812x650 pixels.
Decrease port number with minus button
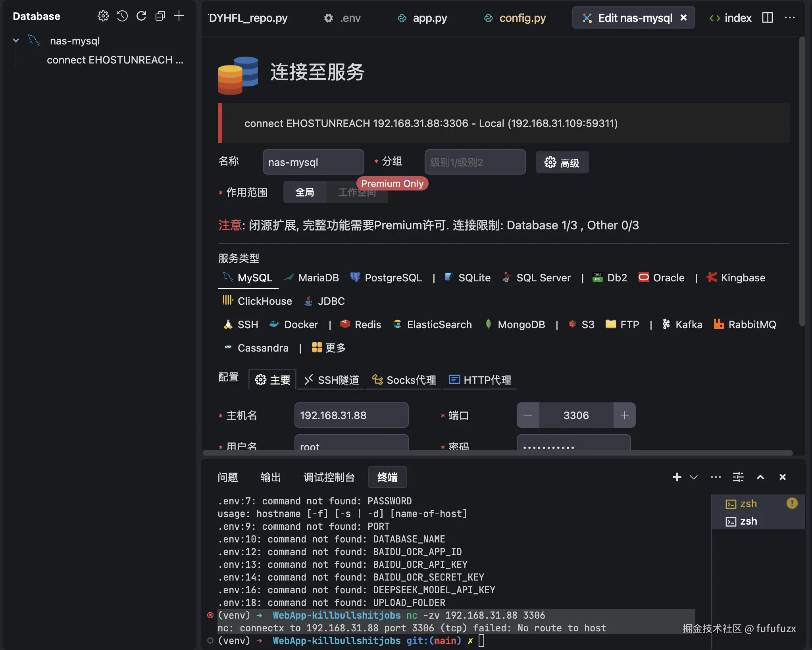(x=528, y=415)
